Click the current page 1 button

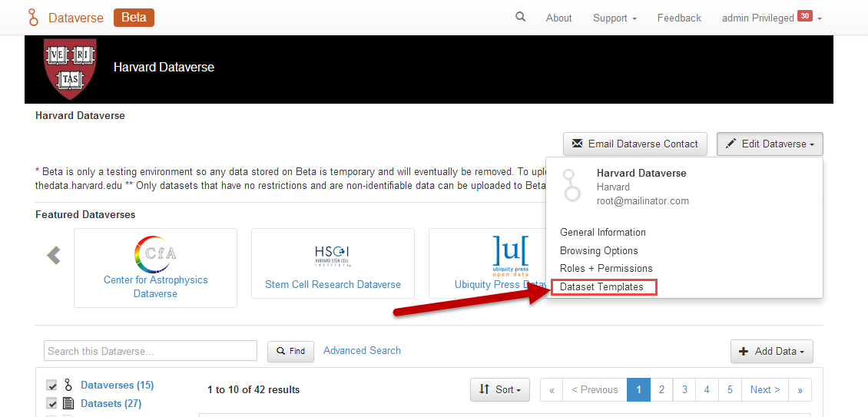click(639, 390)
